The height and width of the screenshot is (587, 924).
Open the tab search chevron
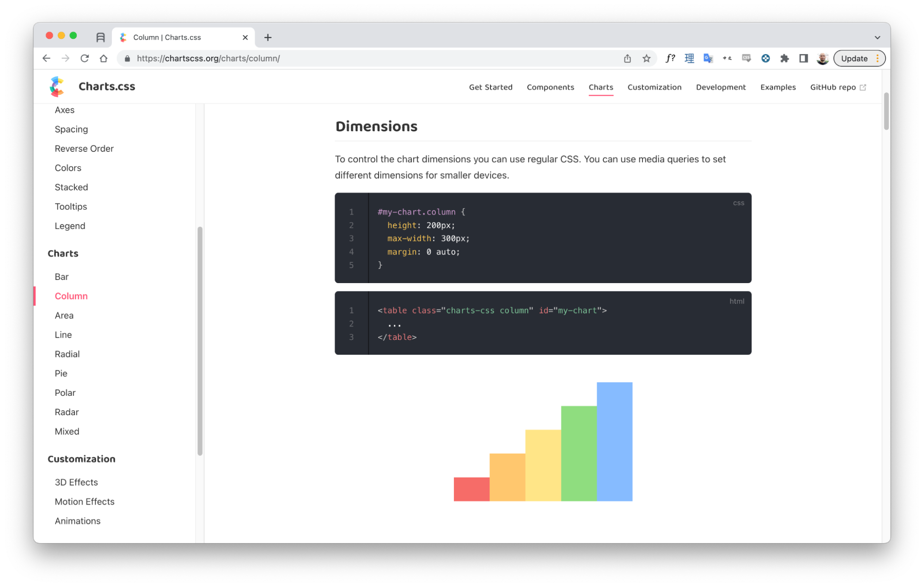click(877, 37)
